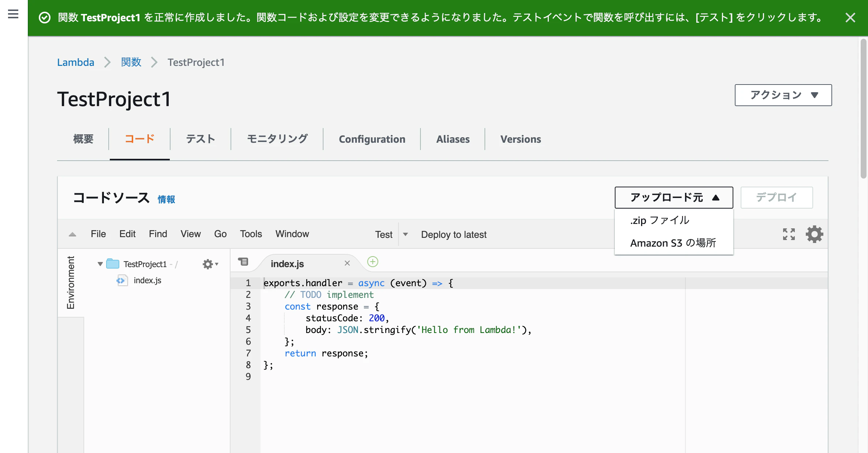Screen dimensions: 868x453
Task: Open the Edit menu
Action: point(127,234)
